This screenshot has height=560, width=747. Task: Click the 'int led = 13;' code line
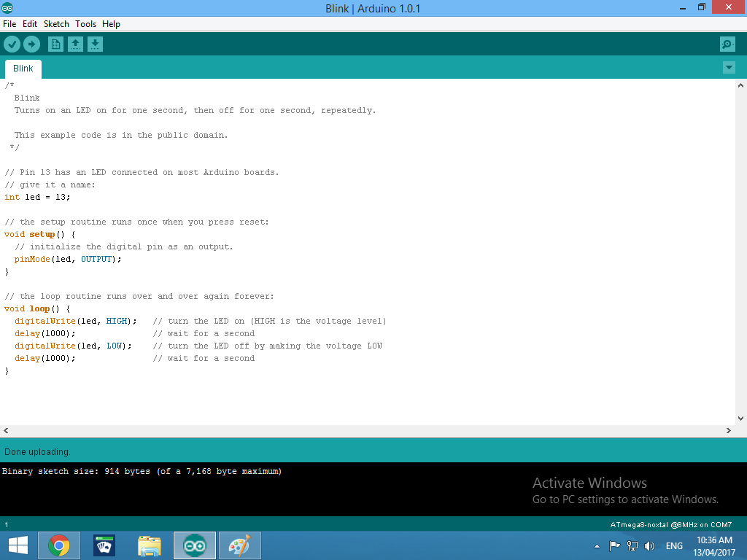click(x=37, y=197)
